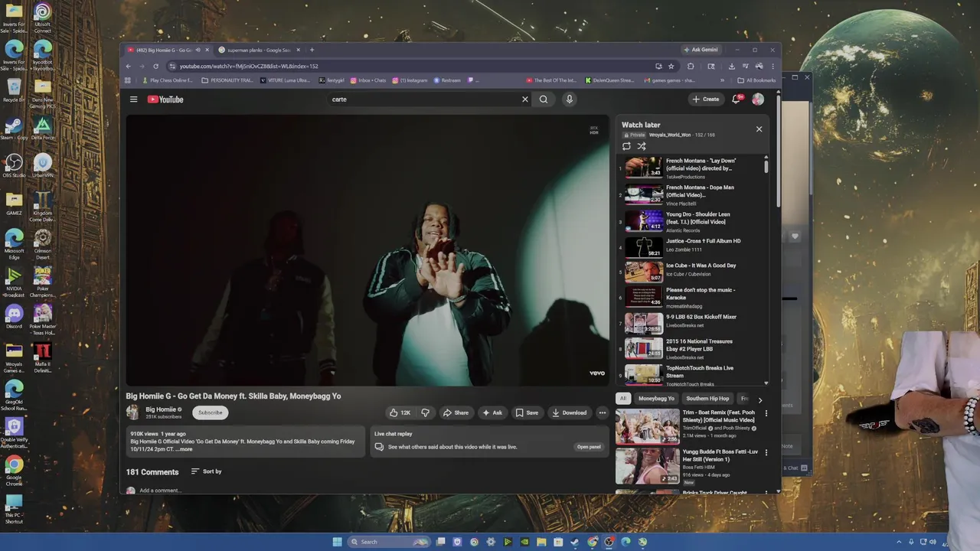
Task: Open Chrome extensions puzzle icon
Action: pyautogui.click(x=691, y=67)
